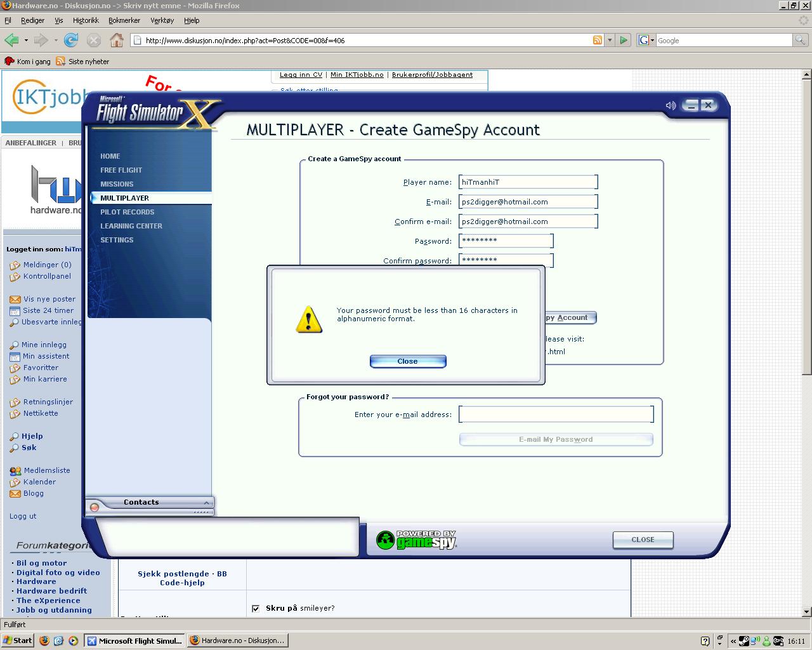Click the green MSN buddy tray icon
The height and width of the screenshot is (650, 812).
tap(767, 640)
